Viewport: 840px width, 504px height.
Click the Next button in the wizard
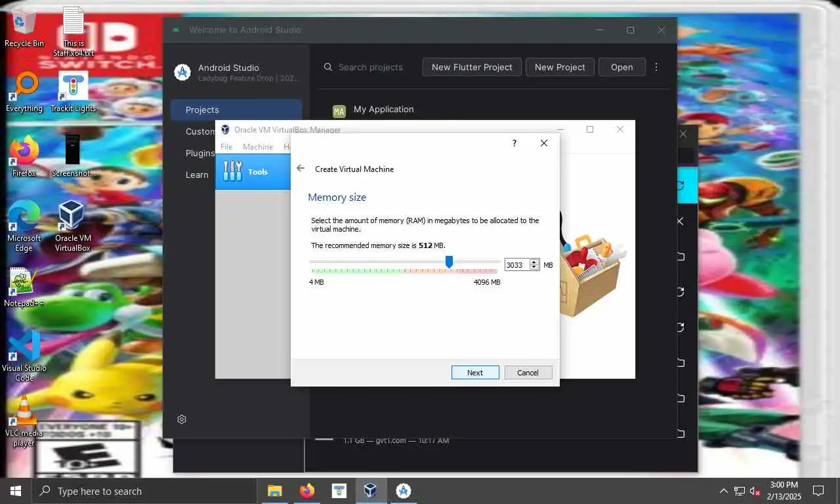click(475, 372)
